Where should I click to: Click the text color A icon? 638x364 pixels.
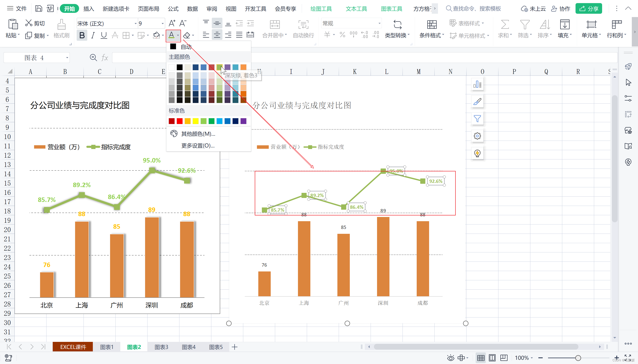pos(171,35)
